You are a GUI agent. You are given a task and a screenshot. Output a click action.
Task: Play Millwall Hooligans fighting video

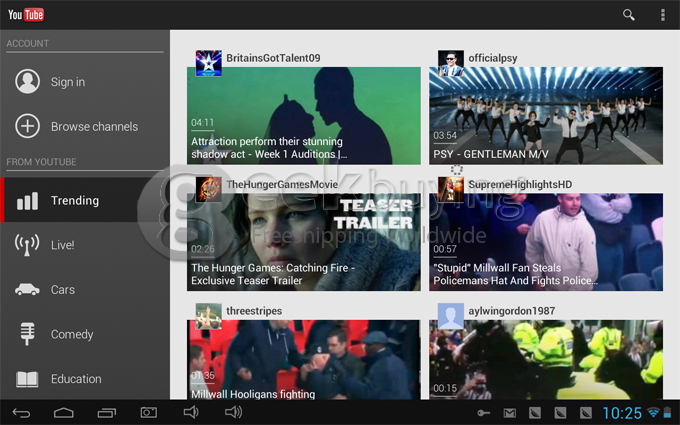(x=304, y=360)
